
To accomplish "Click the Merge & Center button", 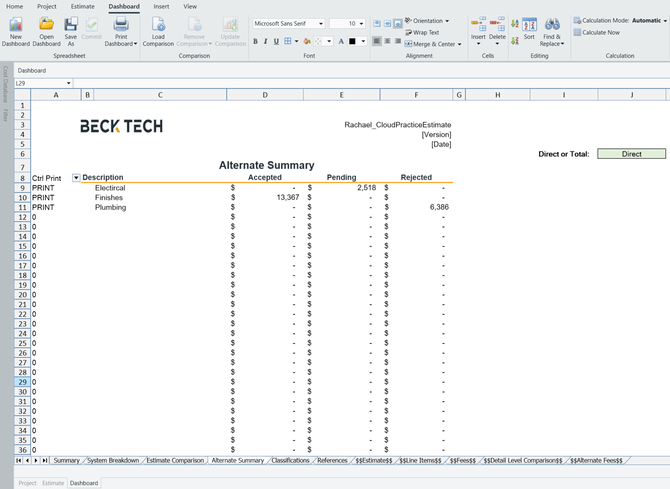I will point(431,44).
